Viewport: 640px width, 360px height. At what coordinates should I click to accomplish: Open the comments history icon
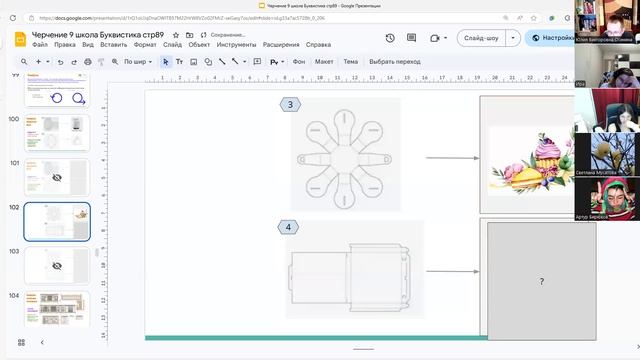coord(411,38)
